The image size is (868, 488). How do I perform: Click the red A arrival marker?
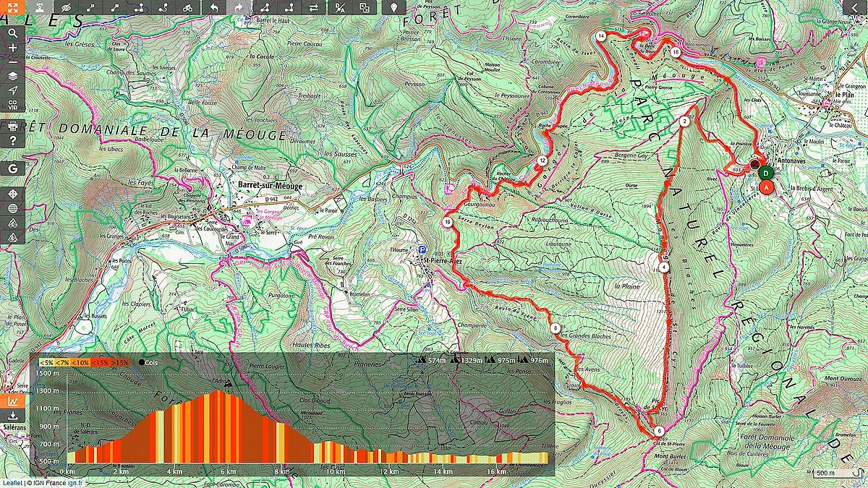pos(767,187)
